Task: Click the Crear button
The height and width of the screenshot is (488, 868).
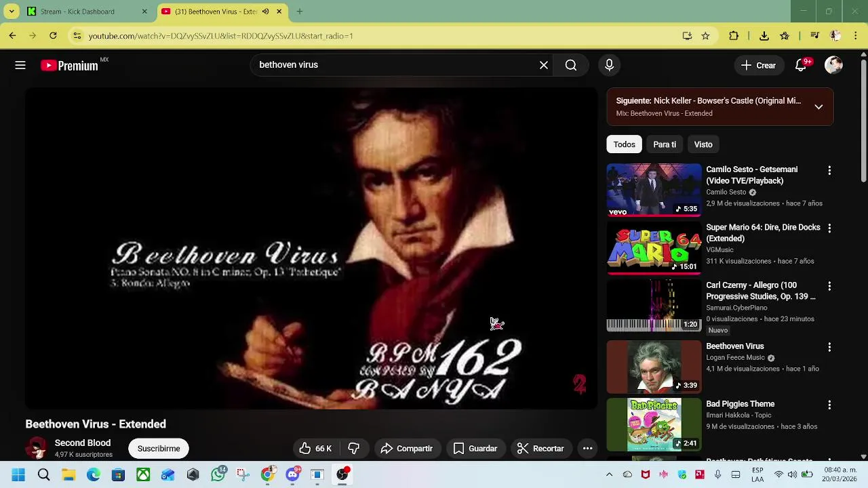Action: tap(758, 65)
